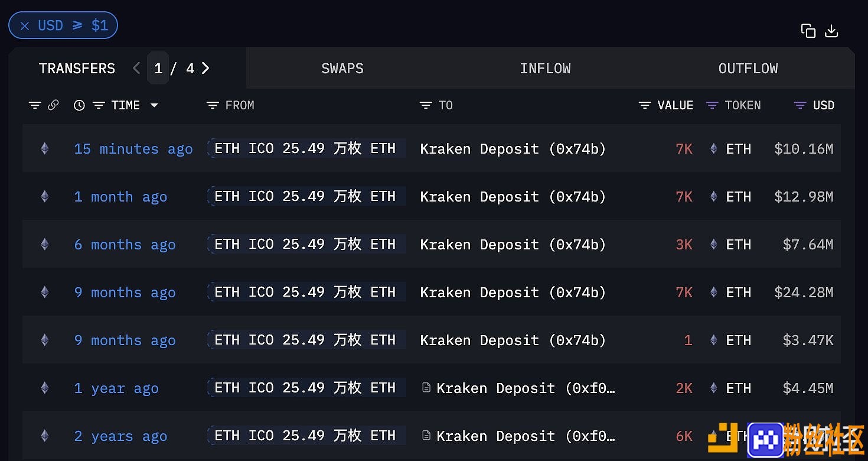Open ETH ICO sender in 1 year ago row
Screen dimensions: 868x461
[306, 388]
